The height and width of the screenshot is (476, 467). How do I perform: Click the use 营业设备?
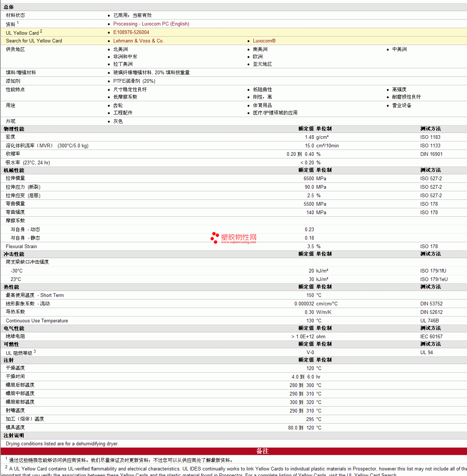pos(402,105)
